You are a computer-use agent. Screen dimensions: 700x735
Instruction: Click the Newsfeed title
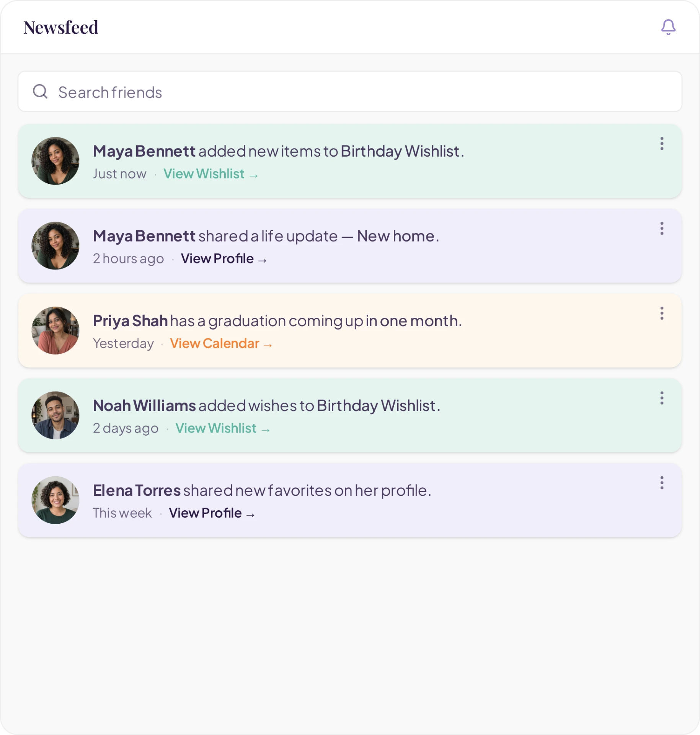(x=61, y=28)
